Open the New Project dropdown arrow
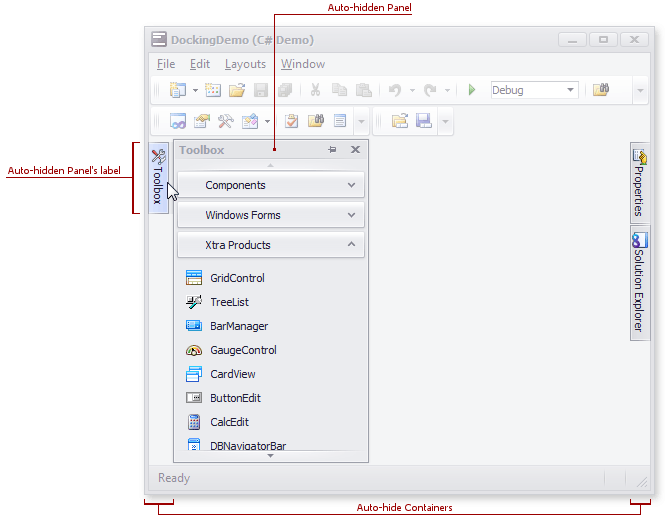Screen dimensions: 665x517 (195, 90)
